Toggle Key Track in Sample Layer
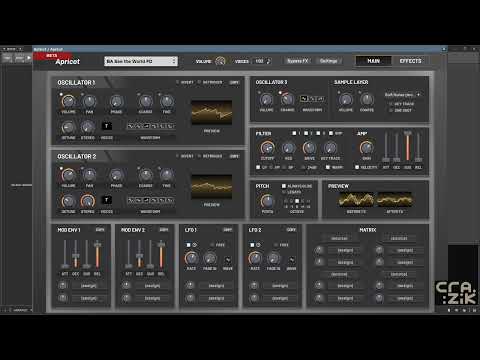This screenshot has width=480, height=360. (391, 104)
